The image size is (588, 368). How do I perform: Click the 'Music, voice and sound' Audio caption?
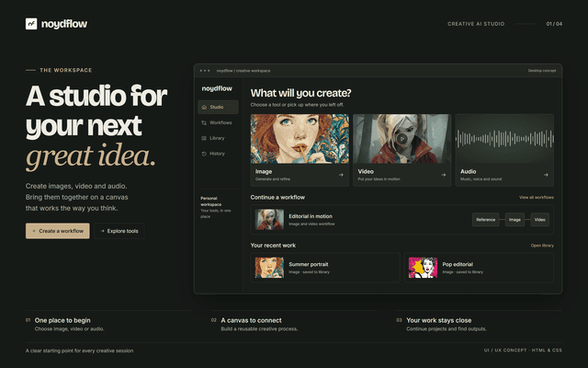[x=481, y=179]
